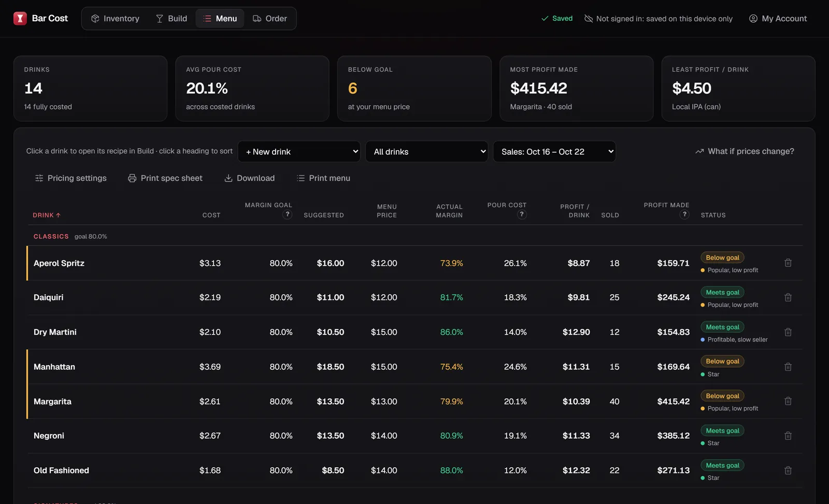This screenshot has height=504, width=829.
Task: Delete the Margarita row
Action: [x=788, y=401]
